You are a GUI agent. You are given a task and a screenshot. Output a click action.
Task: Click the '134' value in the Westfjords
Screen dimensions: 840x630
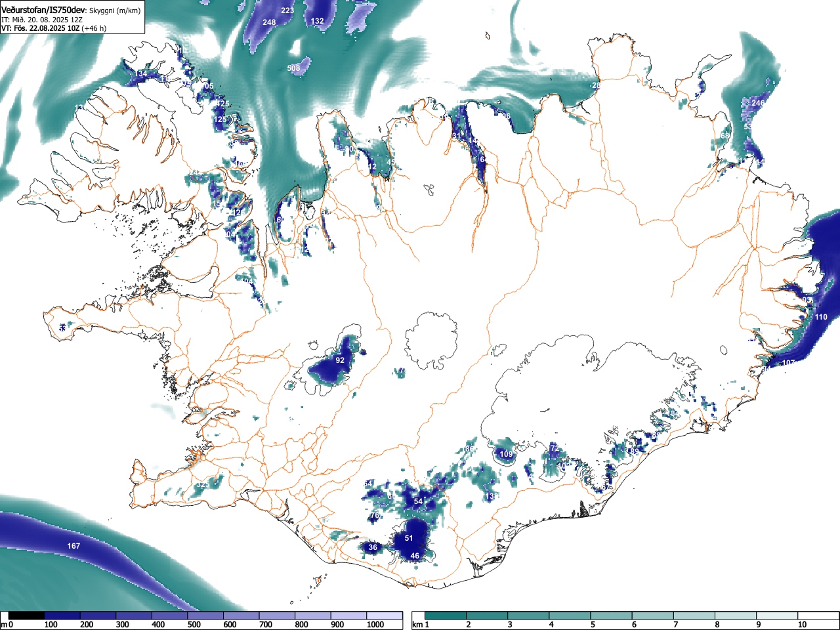(x=140, y=74)
